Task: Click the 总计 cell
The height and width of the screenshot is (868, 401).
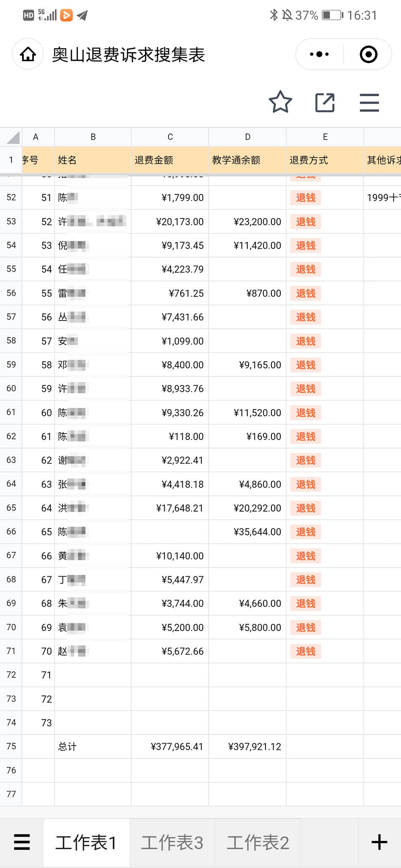Action: coord(93,747)
